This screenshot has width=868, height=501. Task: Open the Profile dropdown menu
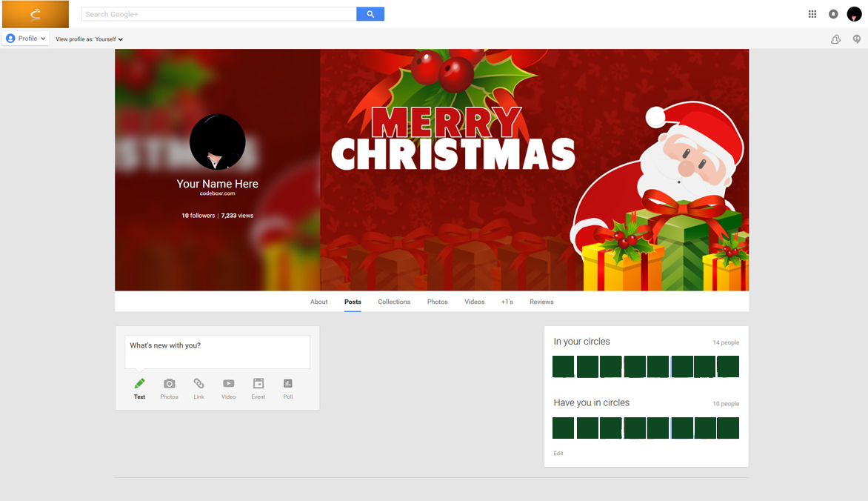25,39
